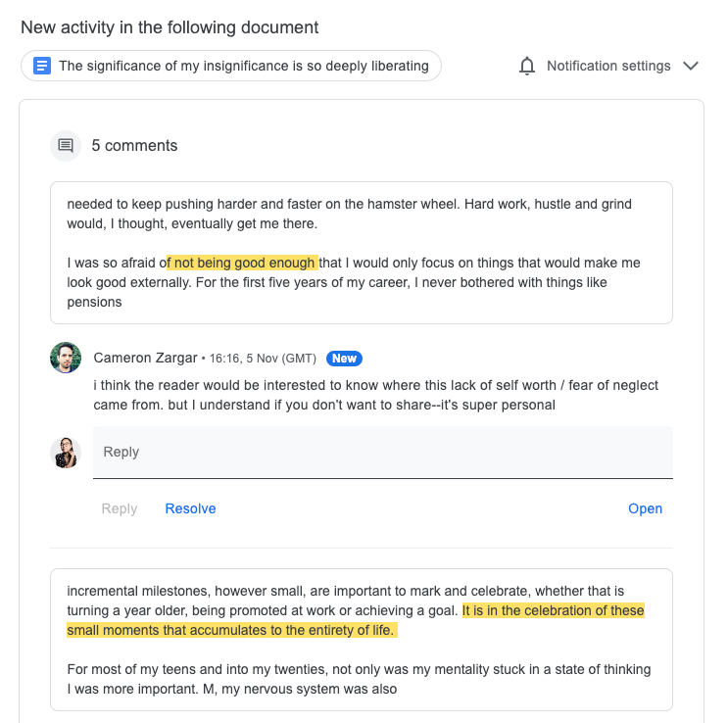The image size is (728, 723).
Task: Open the document titled 'The significance of my insignificance'
Action: click(231, 66)
